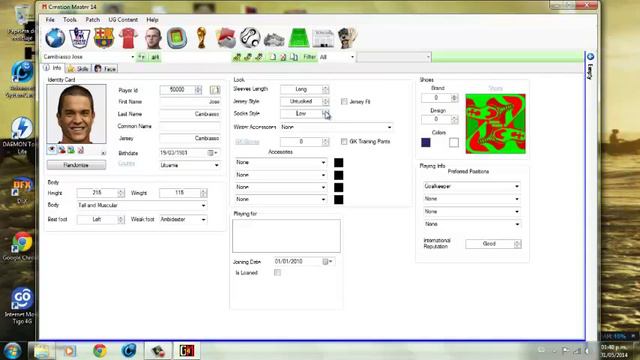Open the Kits section red shirt icon
Image resolution: width=640 pixels, height=360 pixels.
point(129,38)
